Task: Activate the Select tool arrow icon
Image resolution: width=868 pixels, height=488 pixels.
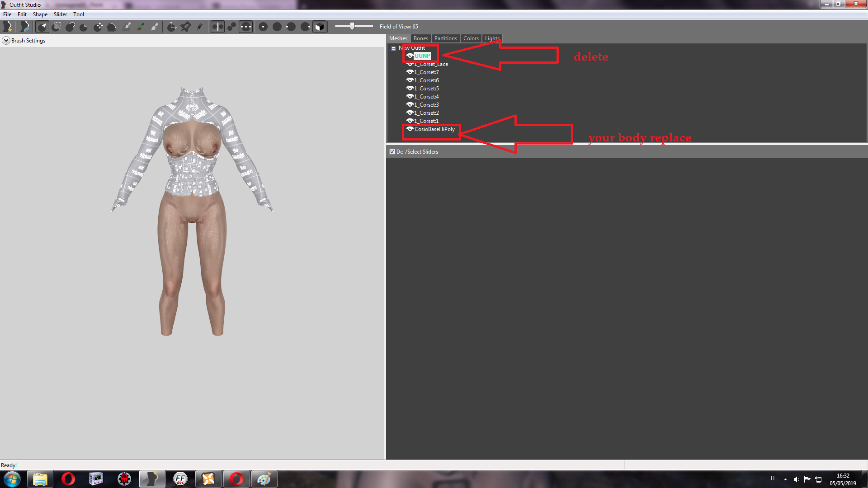Action: 42,27
